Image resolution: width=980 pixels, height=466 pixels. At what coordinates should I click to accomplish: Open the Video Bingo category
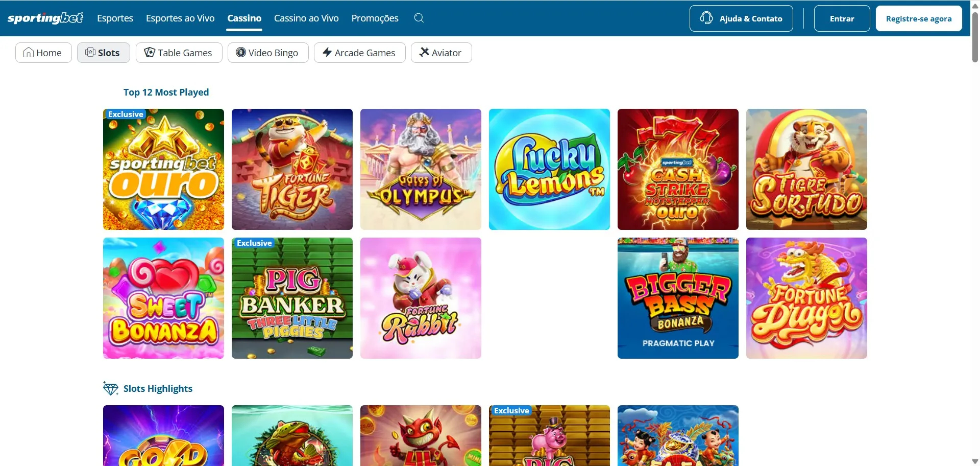267,53
